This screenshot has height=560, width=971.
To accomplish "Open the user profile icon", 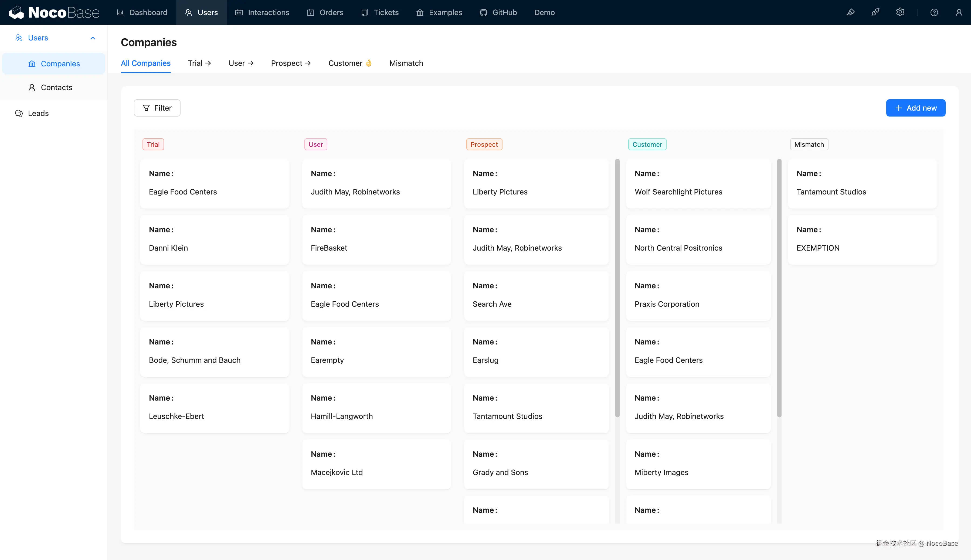I will pyautogui.click(x=959, y=12).
